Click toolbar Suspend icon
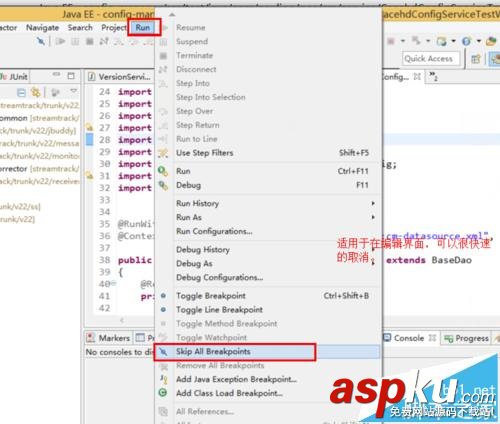Viewport: 500px width, 424px height. [75, 41]
